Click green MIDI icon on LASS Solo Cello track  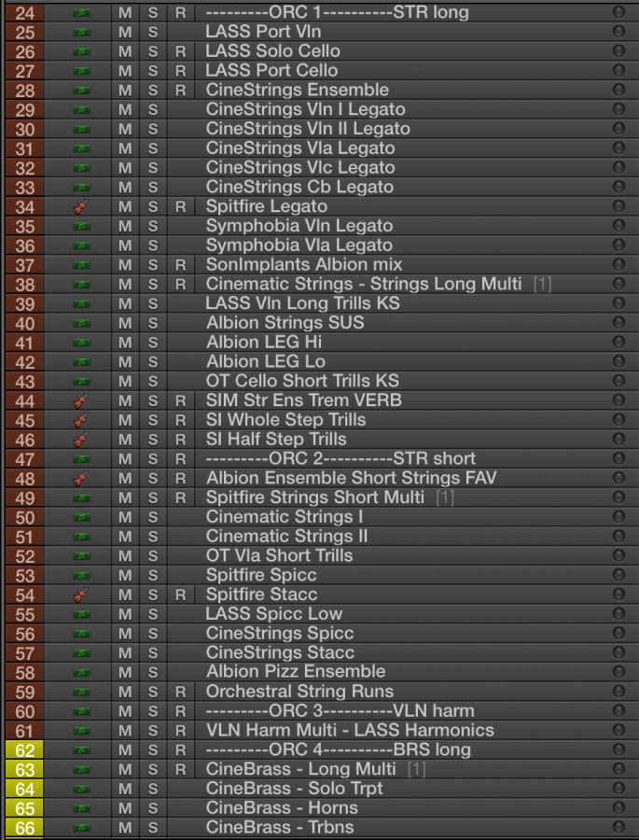click(82, 51)
